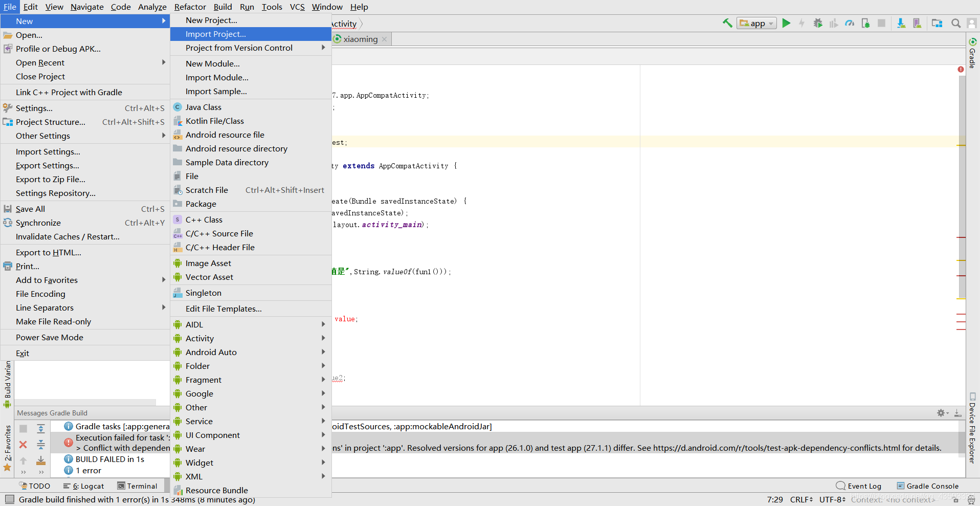Screen dimensions: 980x506
Task: Click the CRLF line separator selector
Action: tap(801, 499)
